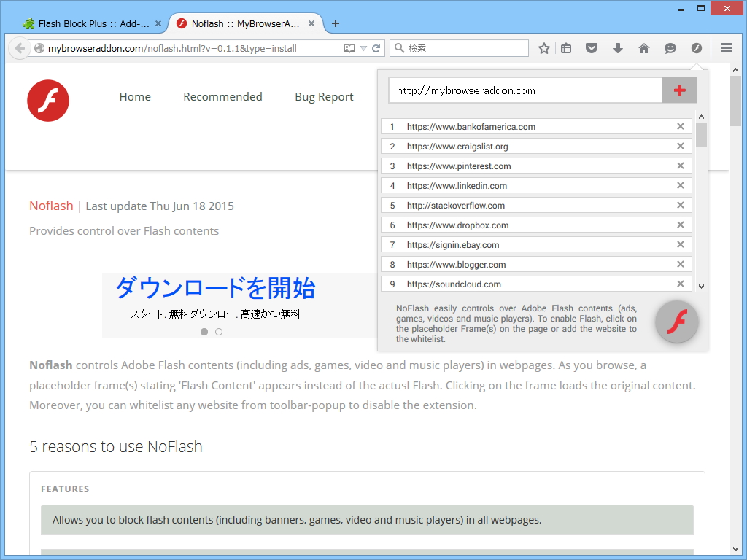This screenshot has height=560, width=747.
Task: Click the Firefox Hello smiley icon
Action: pos(670,47)
